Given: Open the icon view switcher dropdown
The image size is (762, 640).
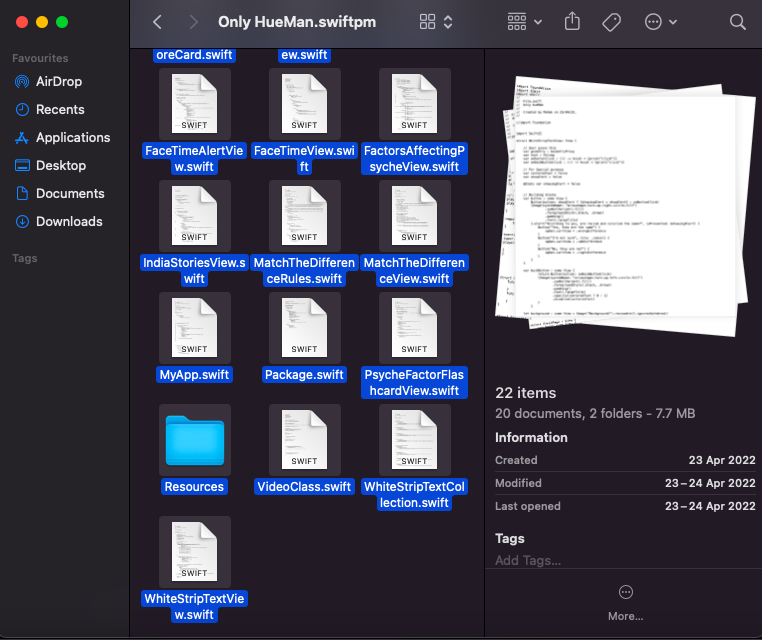Looking at the screenshot, I should pyautogui.click(x=436, y=21).
